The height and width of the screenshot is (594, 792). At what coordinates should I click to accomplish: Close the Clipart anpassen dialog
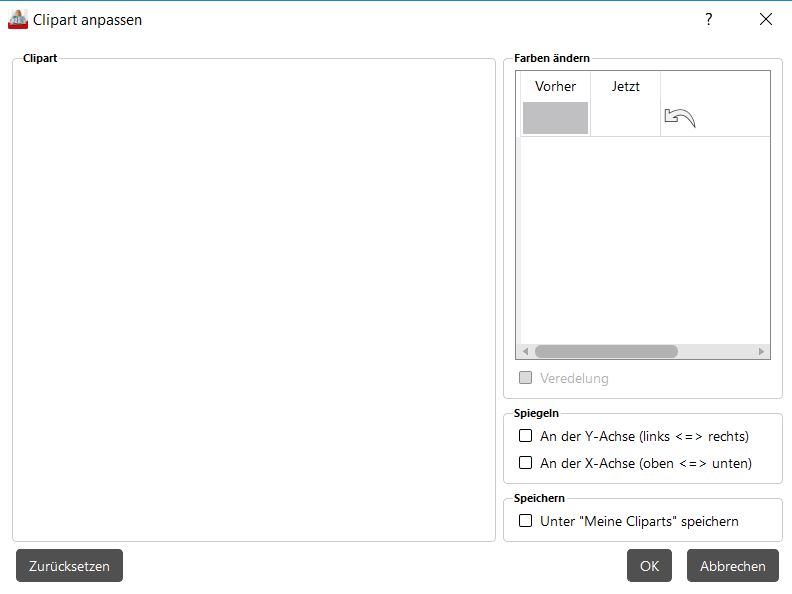pyautogui.click(x=766, y=19)
